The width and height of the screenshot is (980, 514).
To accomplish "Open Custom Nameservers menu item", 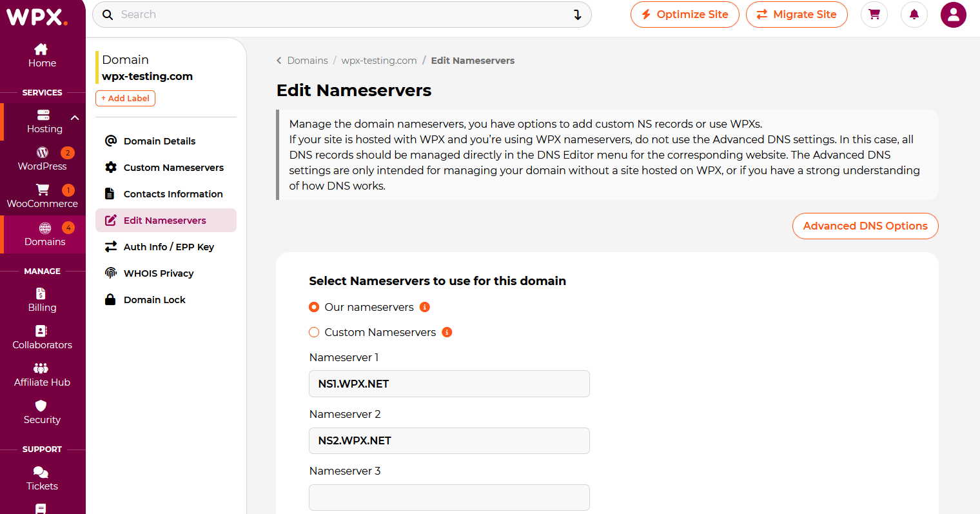I will click(x=166, y=168).
